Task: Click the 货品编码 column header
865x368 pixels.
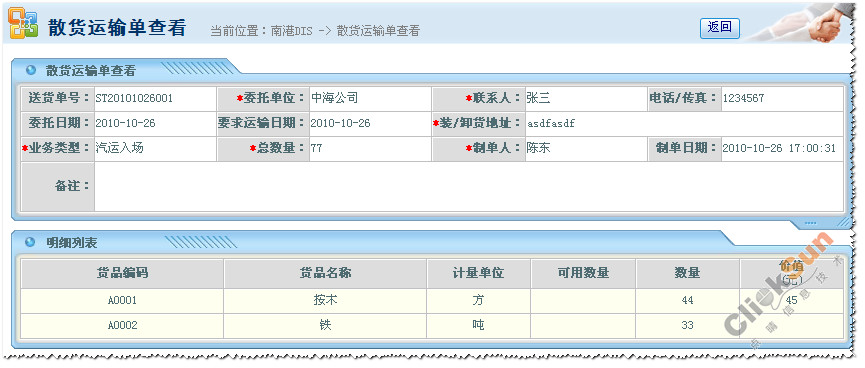Action: pyautogui.click(x=122, y=273)
